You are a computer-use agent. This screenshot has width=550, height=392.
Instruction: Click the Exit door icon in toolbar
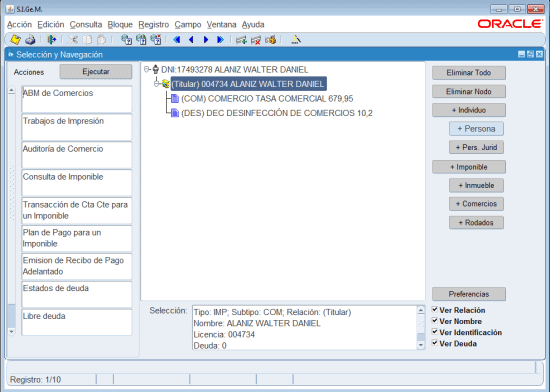point(52,40)
